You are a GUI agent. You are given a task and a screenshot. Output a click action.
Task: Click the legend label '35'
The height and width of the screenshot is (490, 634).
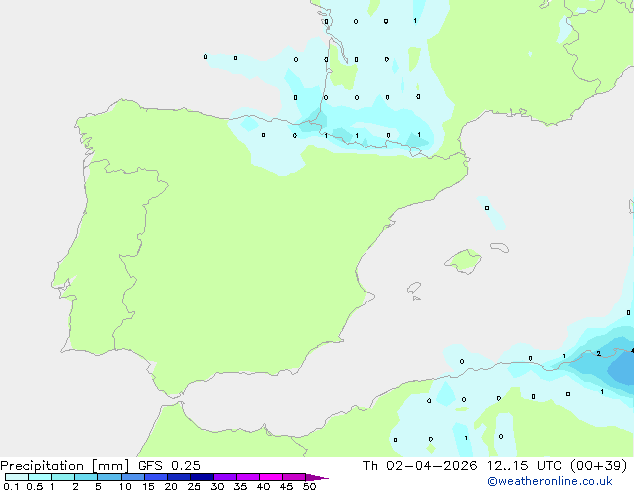(x=240, y=486)
